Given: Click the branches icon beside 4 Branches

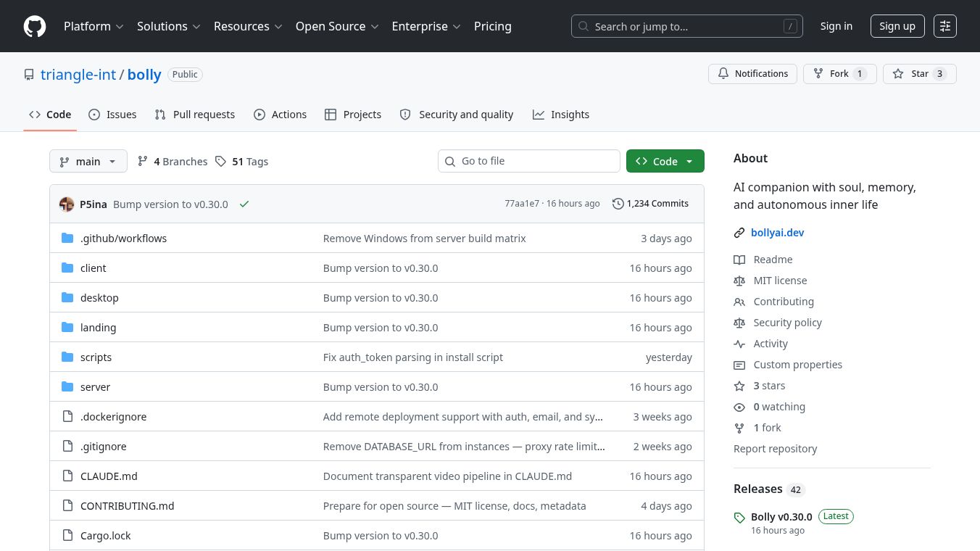Looking at the screenshot, I should point(143,162).
